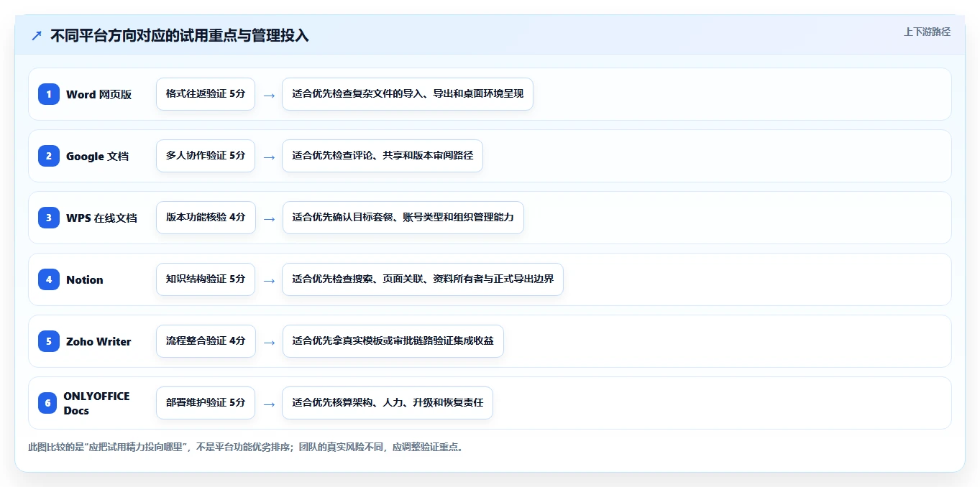Image resolution: width=980 pixels, height=487 pixels.
Task: Select the number 2 badge for Google 文档
Action: (49, 156)
